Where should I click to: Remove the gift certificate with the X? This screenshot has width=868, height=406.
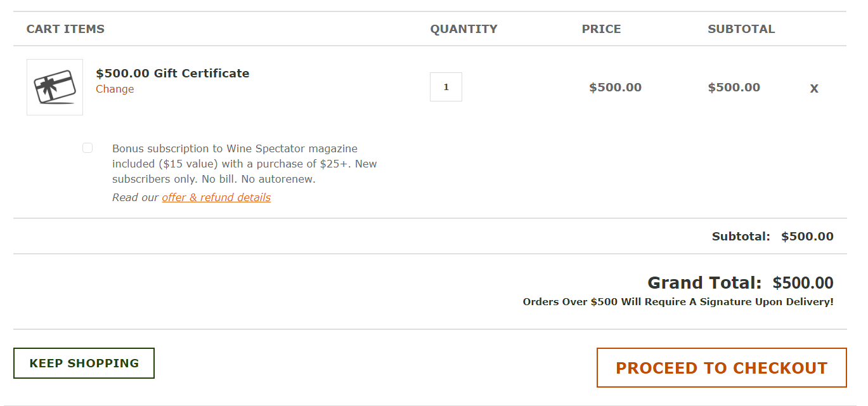(814, 88)
